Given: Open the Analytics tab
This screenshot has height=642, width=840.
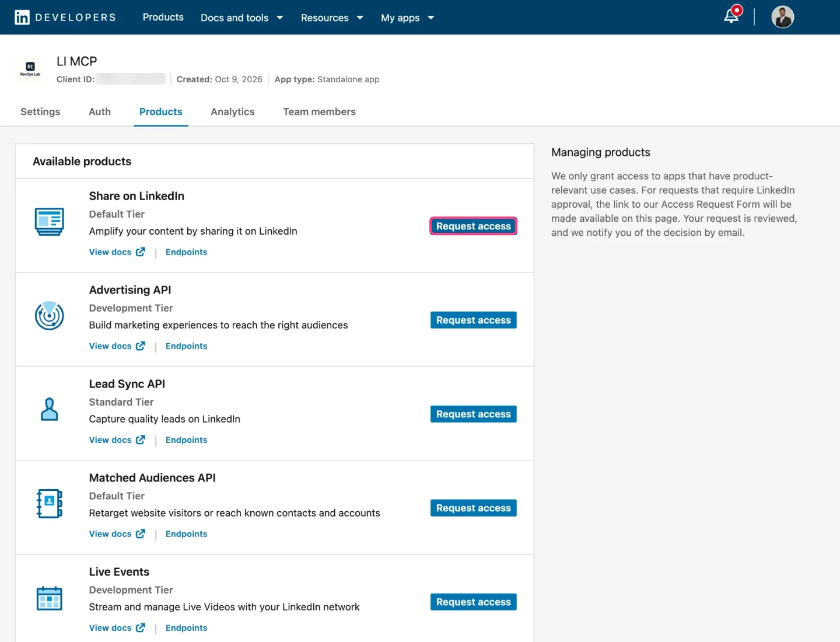Looking at the screenshot, I should click(x=233, y=111).
